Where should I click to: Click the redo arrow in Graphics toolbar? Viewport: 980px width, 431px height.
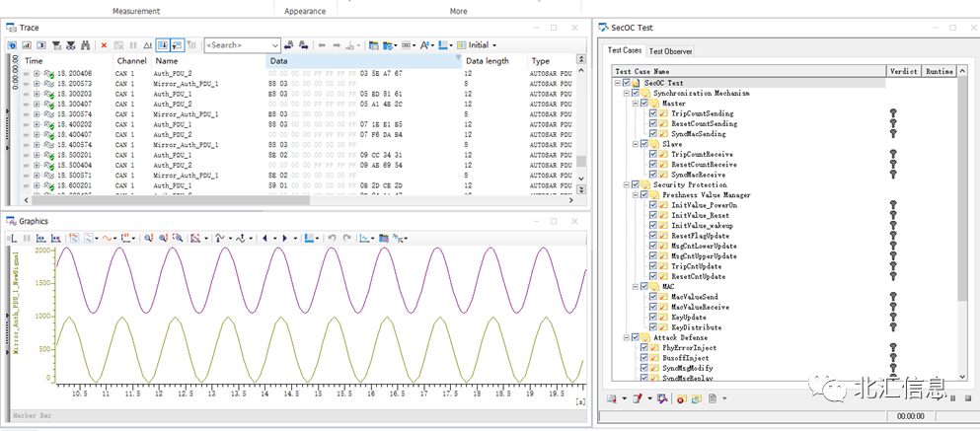point(345,238)
